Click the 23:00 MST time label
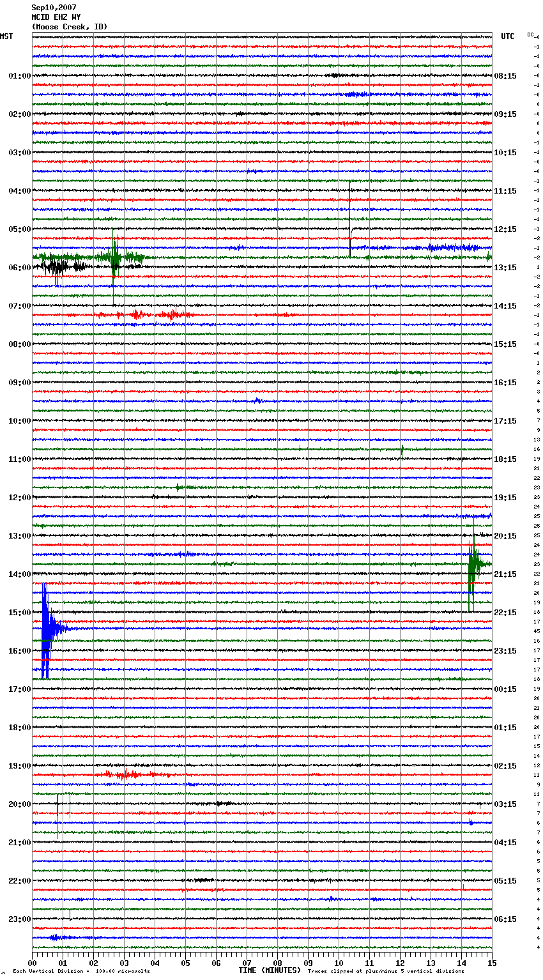The height and width of the screenshot is (980, 543). point(20,919)
